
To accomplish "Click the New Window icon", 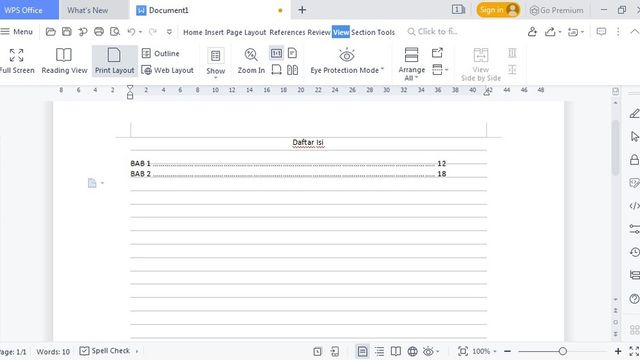I will [x=437, y=53].
